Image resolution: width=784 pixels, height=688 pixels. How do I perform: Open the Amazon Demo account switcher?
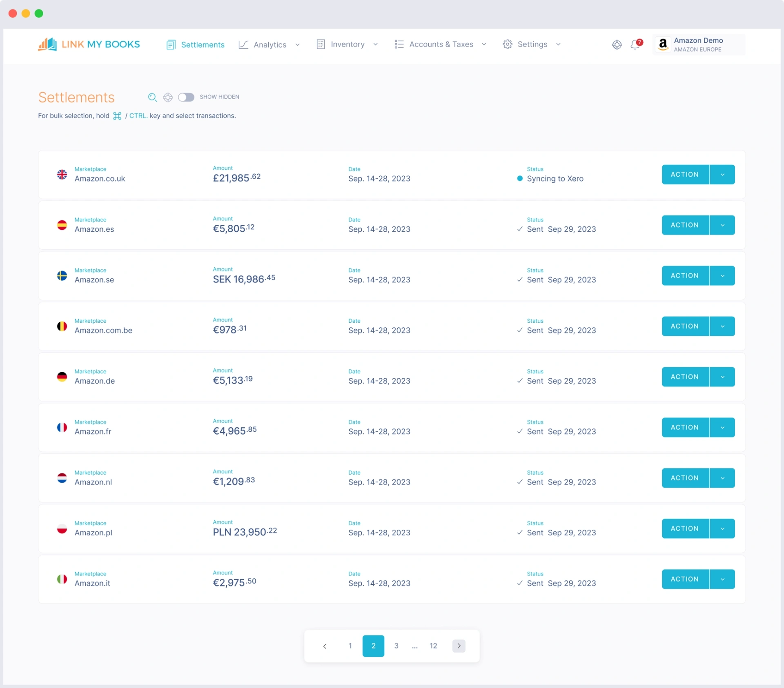tap(699, 44)
